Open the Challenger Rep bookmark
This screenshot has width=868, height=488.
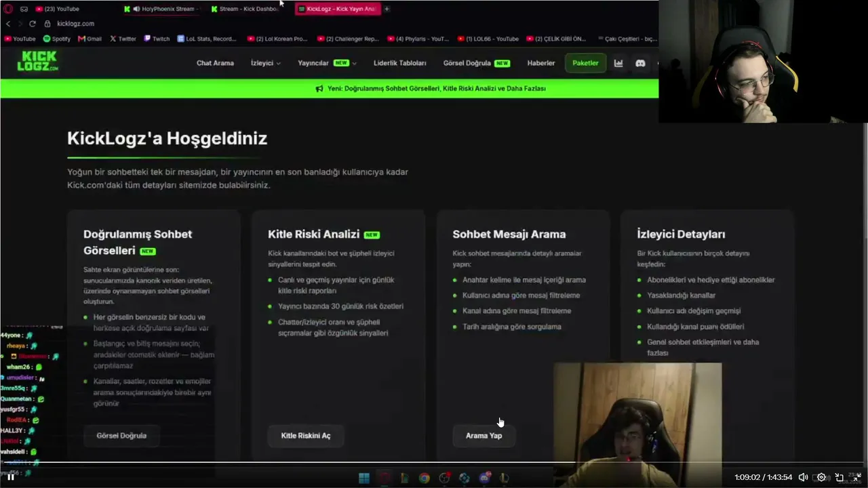pos(349,39)
